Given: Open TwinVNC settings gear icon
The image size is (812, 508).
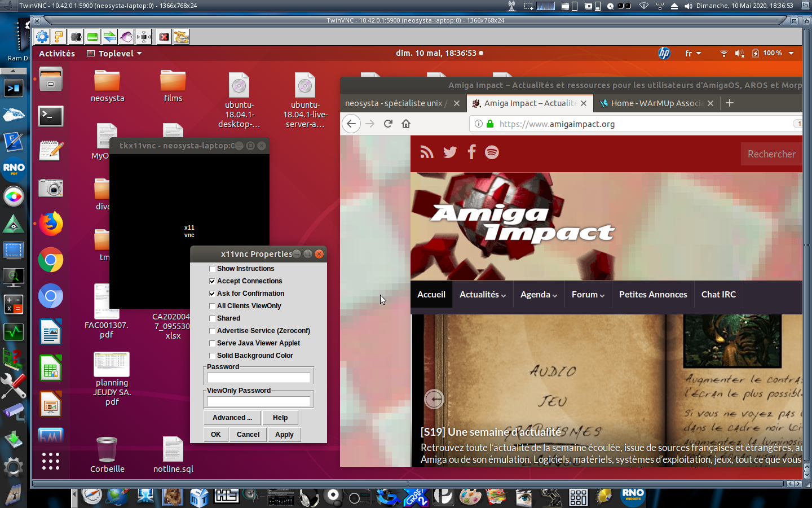Looking at the screenshot, I should 42,37.
